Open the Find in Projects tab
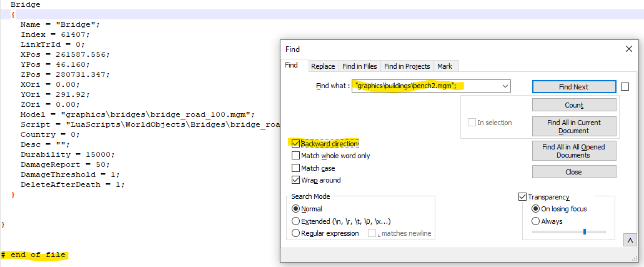This screenshot has width=644, height=267. (407, 66)
